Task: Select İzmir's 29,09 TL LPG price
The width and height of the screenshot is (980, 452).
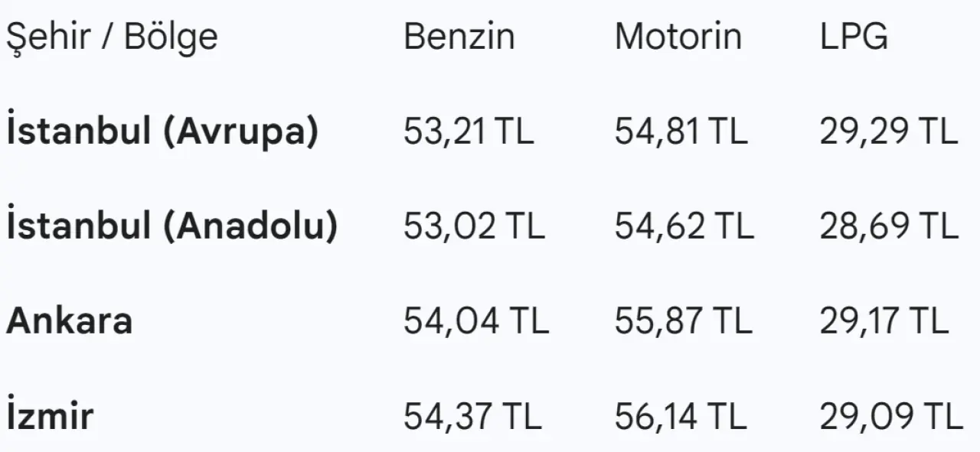Action: pyautogui.click(x=890, y=416)
